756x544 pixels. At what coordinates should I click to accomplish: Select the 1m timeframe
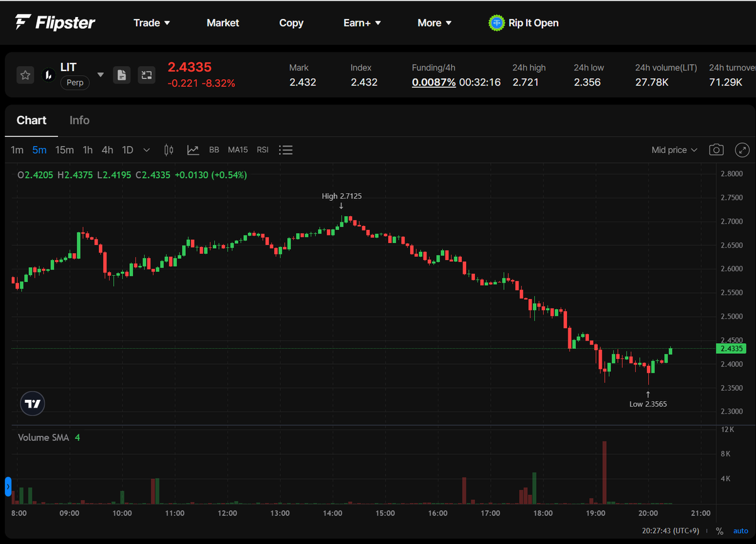pyautogui.click(x=17, y=150)
